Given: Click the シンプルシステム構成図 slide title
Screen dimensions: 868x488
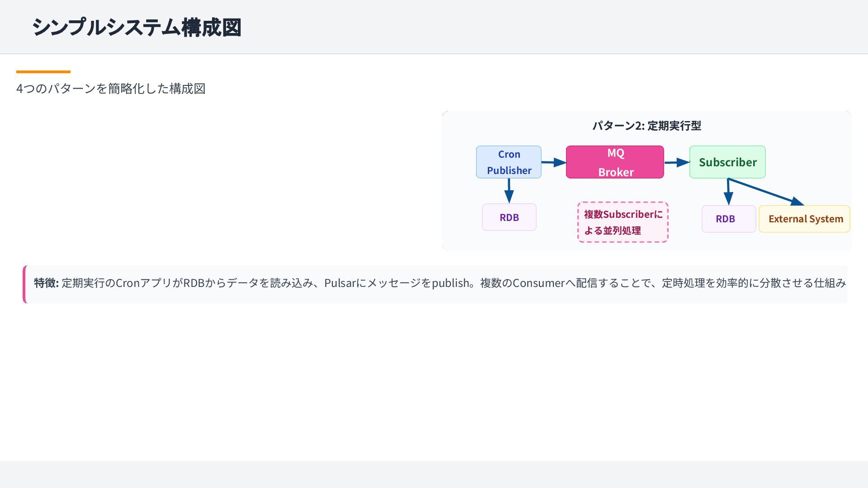Looking at the screenshot, I should pos(137,27).
